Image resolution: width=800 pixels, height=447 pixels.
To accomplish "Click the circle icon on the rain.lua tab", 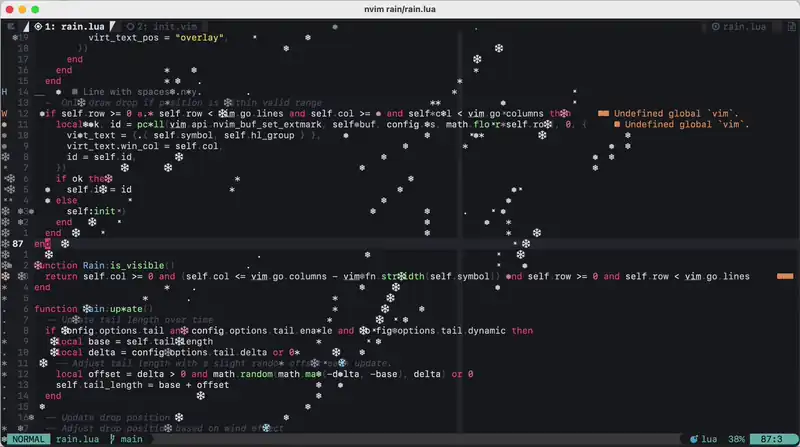I will (x=38, y=27).
